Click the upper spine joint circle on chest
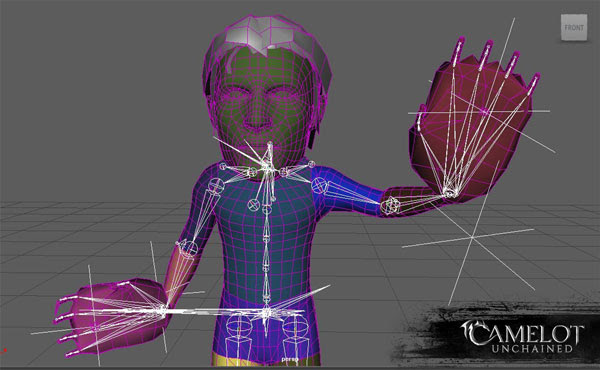Viewport: 600px width, 370px height. tap(266, 209)
